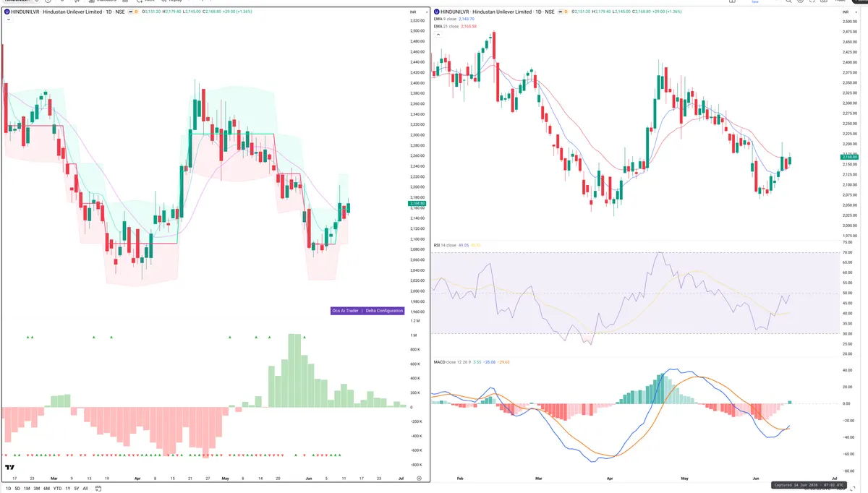Click the Unilever logo in left chart header

coord(7,12)
